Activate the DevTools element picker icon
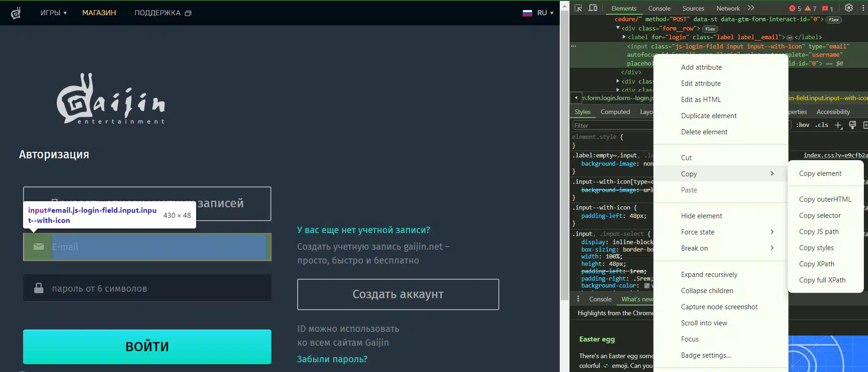The image size is (868, 372). tap(578, 8)
